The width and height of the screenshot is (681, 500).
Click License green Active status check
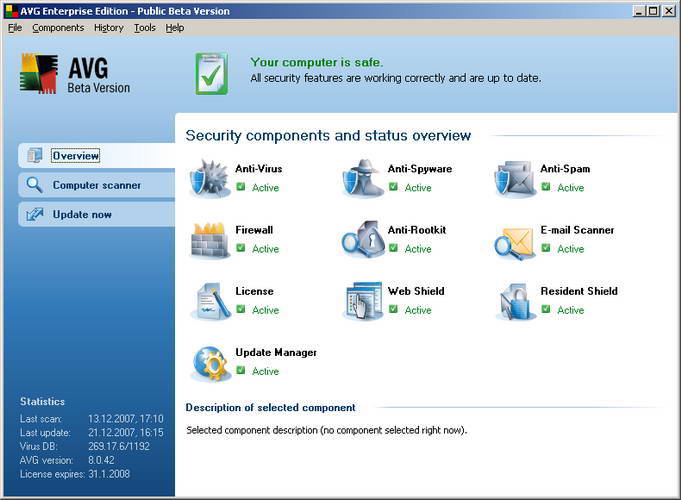[x=241, y=309]
